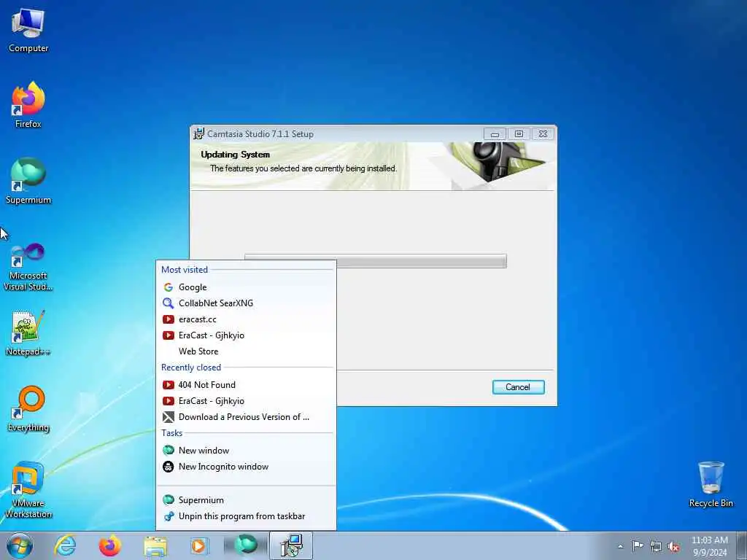Open Google from Most visited list

point(246,287)
